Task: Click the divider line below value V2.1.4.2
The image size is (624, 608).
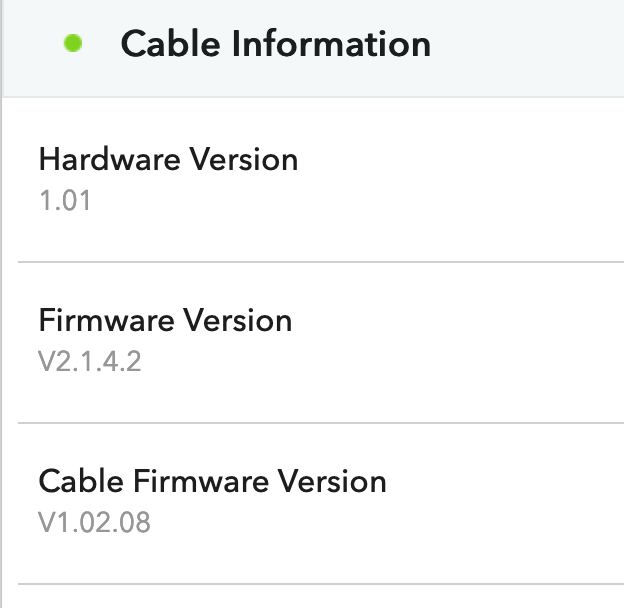Action: pos(320,423)
